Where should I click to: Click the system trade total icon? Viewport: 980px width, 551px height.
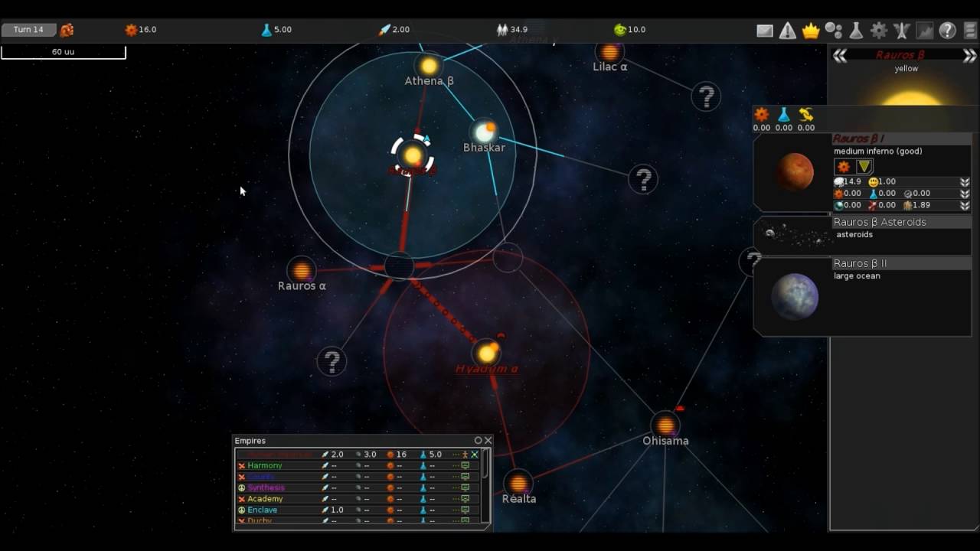coord(805,115)
